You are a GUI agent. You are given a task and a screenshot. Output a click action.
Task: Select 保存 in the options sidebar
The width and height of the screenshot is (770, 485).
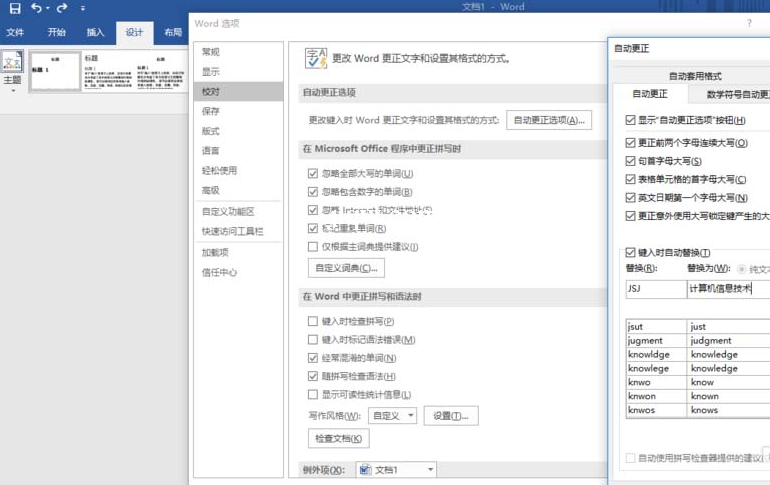238,111
